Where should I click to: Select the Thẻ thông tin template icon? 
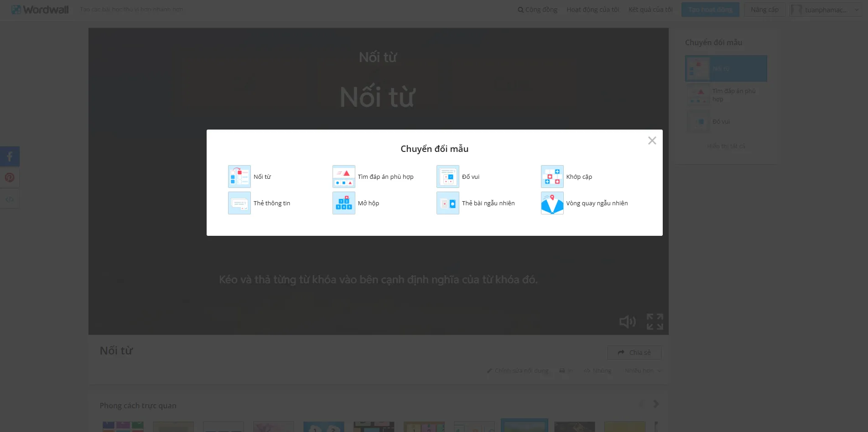(x=239, y=203)
